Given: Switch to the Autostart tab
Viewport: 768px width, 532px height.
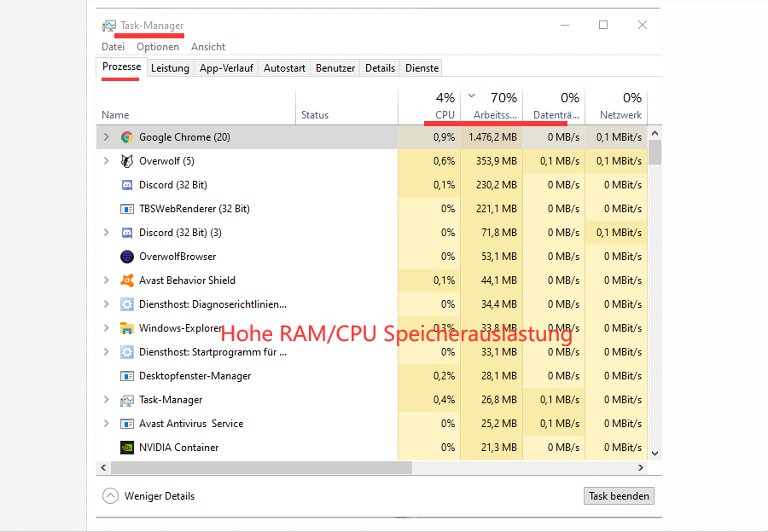Looking at the screenshot, I should tap(283, 67).
